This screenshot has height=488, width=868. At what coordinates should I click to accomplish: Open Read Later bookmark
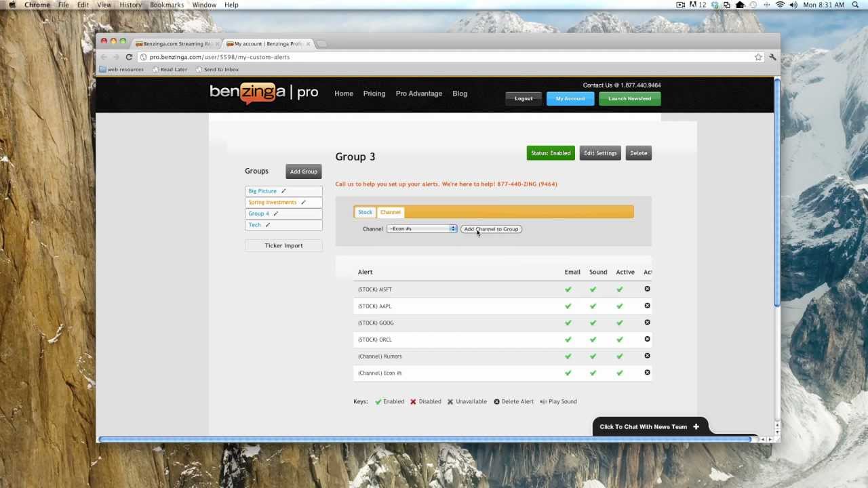(x=170, y=69)
